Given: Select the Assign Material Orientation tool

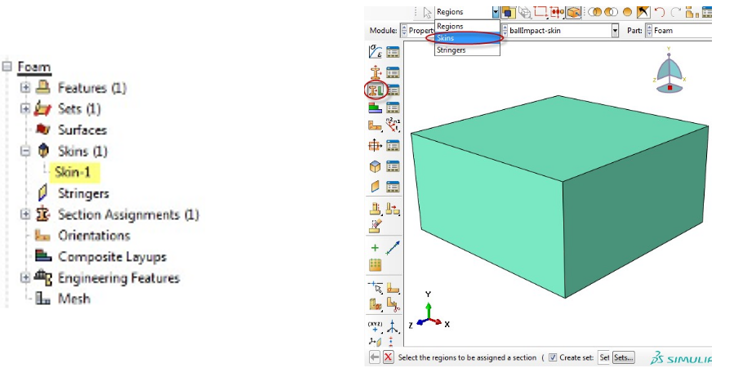Looking at the screenshot, I should pyautogui.click(x=375, y=126).
